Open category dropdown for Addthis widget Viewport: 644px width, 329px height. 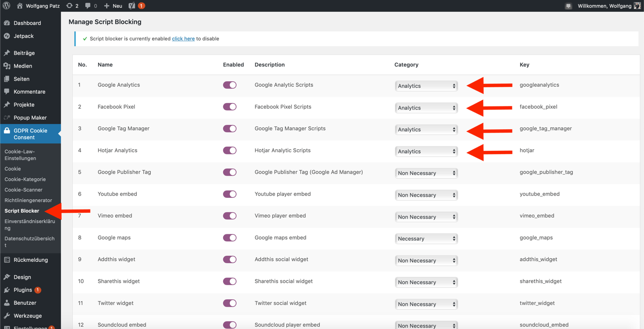pyautogui.click(x=426, y=260)
